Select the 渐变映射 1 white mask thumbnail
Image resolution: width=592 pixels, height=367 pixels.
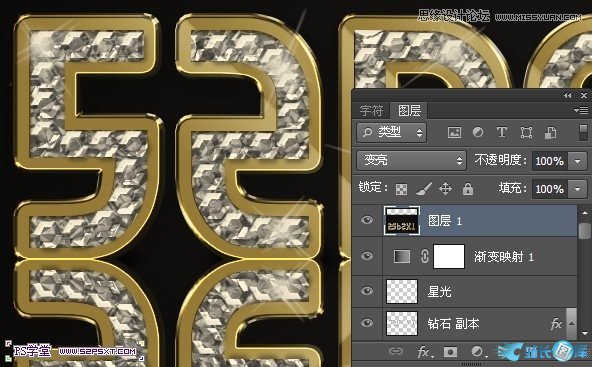pyautogui.click(x=449, y=256)
